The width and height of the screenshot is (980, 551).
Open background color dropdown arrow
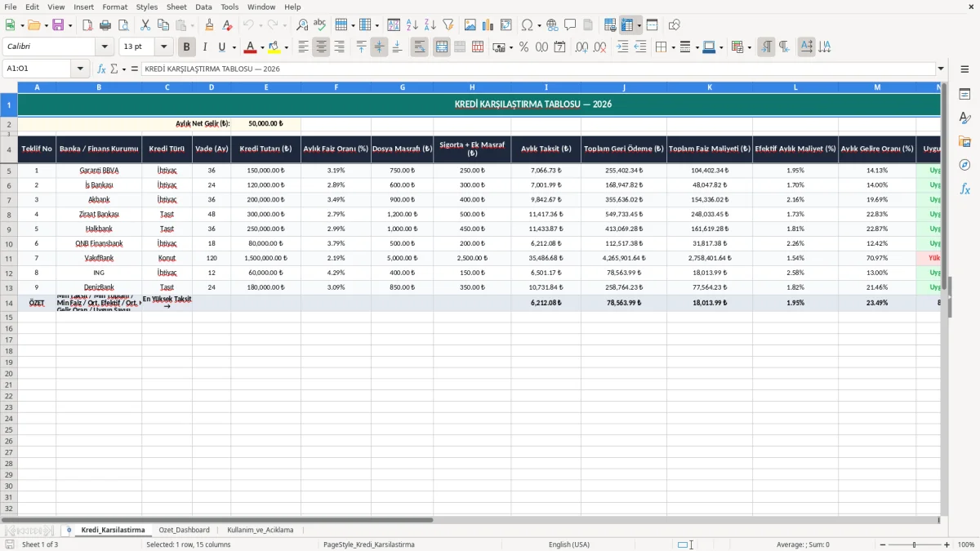point(286,47)
